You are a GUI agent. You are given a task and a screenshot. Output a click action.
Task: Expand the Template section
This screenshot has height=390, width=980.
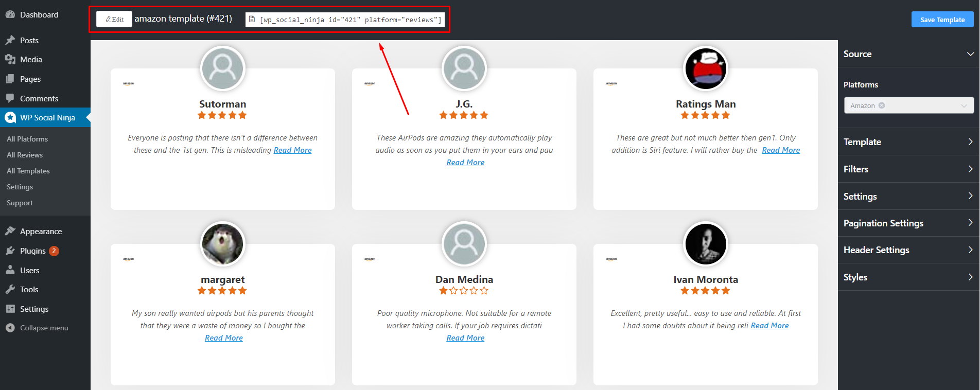click(908, 142)
